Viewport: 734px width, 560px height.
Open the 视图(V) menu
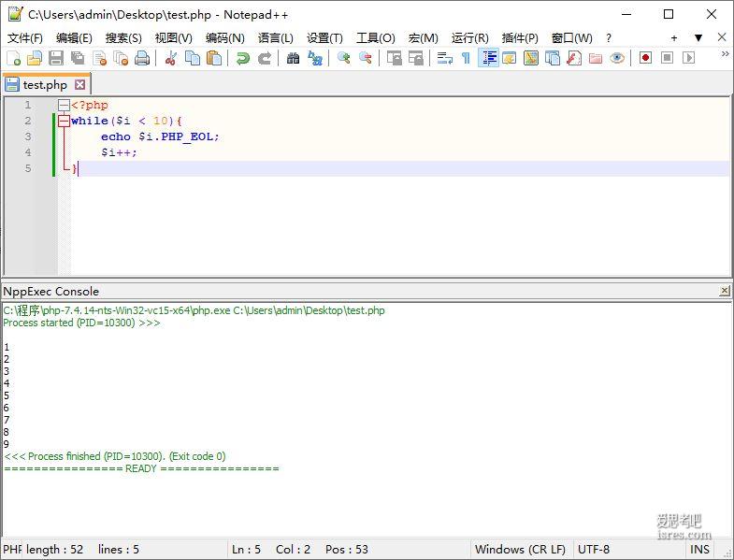174,38
